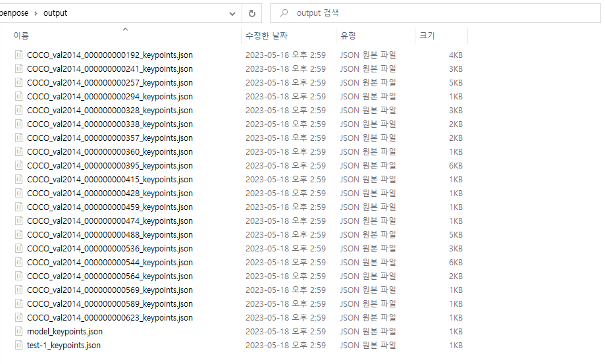The height and width of the screenshot is (364, 605).
Task: Select file name model_keypoints.json
Action: point(65,332)
